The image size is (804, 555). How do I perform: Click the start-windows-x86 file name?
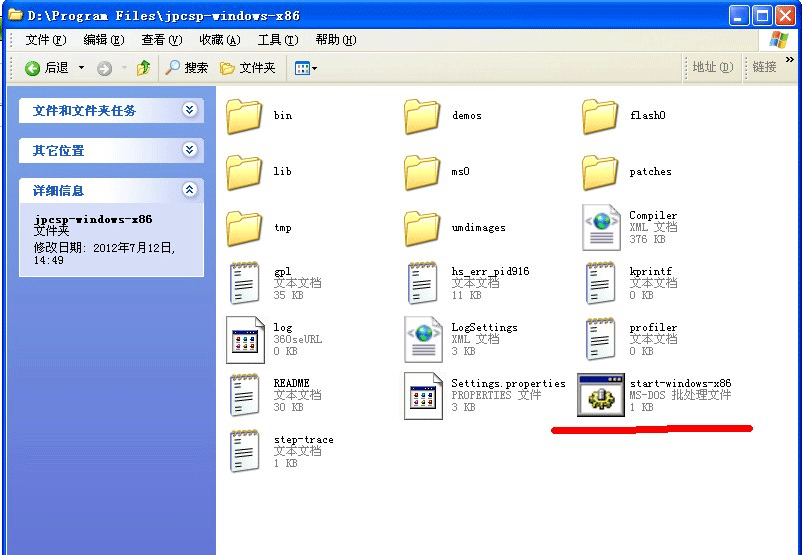point(680,383)
